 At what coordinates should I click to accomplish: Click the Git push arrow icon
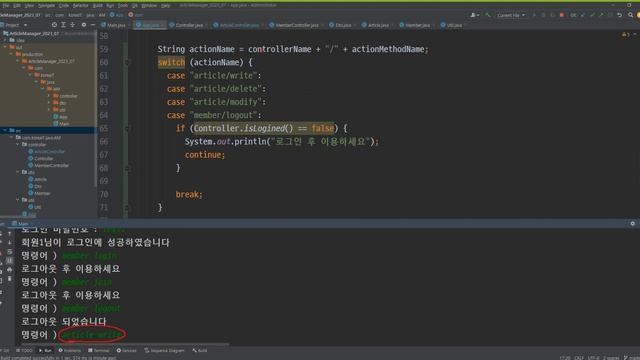click(601, 15)
